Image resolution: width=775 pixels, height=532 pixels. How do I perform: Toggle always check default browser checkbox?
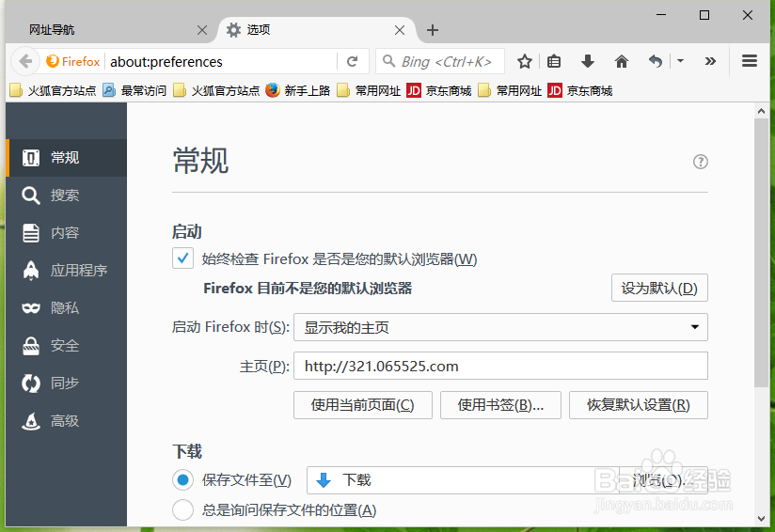tap(182, 258)
